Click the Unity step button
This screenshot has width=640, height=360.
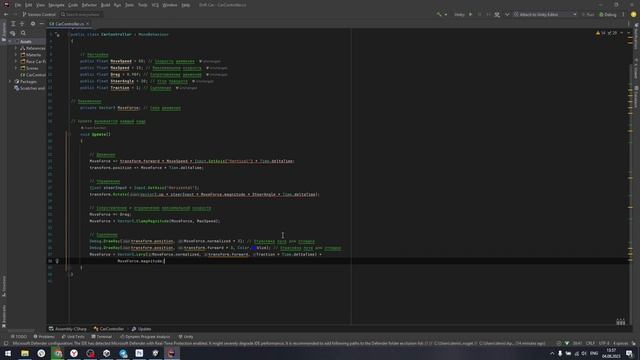488,14
